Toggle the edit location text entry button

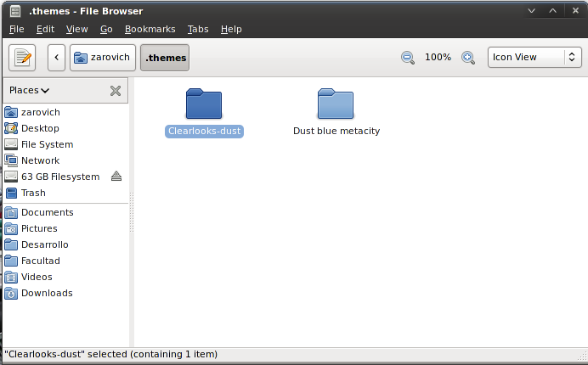[22, 58]
